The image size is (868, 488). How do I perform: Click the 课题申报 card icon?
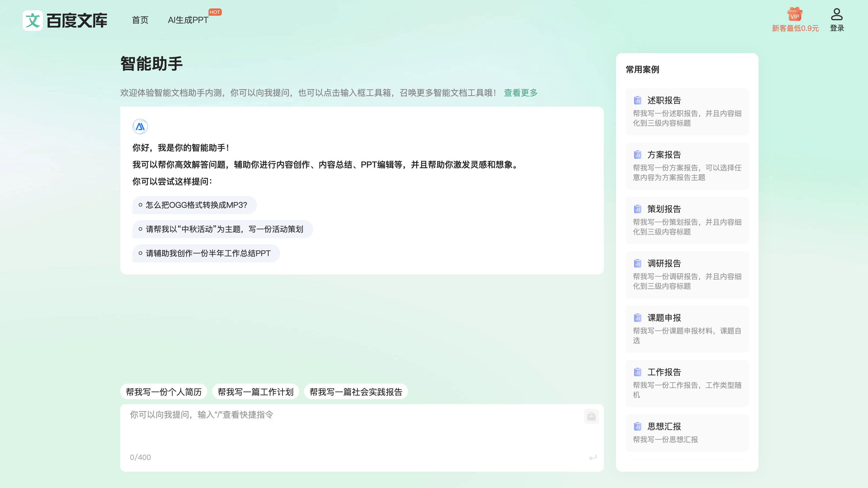click(x=637, y=318)
